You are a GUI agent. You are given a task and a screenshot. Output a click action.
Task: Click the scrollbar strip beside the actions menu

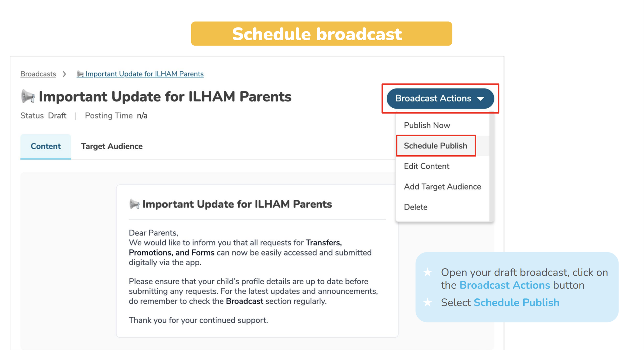click(x=491, y=168)
